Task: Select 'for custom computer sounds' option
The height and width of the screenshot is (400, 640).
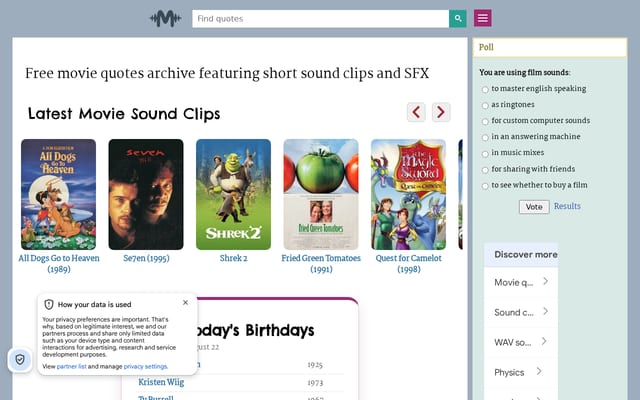Action: pos(485,122)
